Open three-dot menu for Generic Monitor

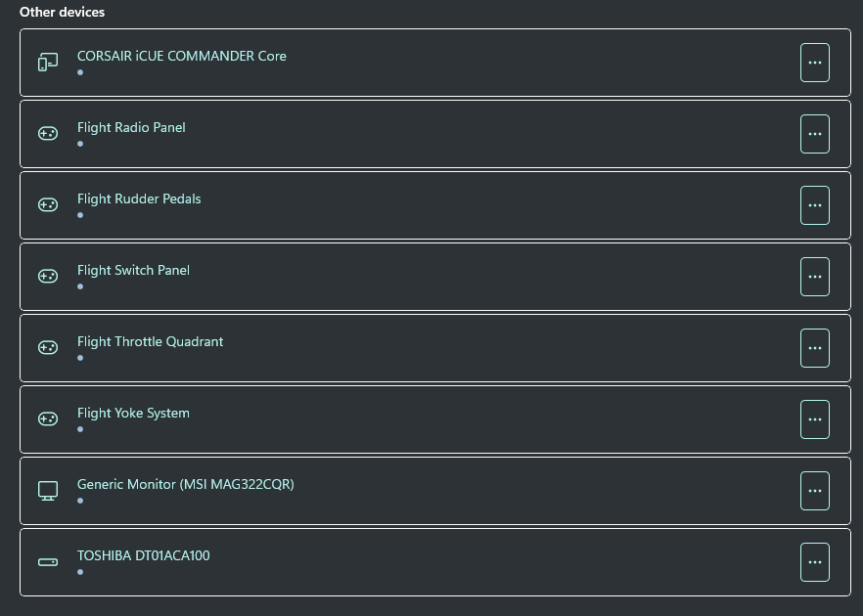click(814, 491)
